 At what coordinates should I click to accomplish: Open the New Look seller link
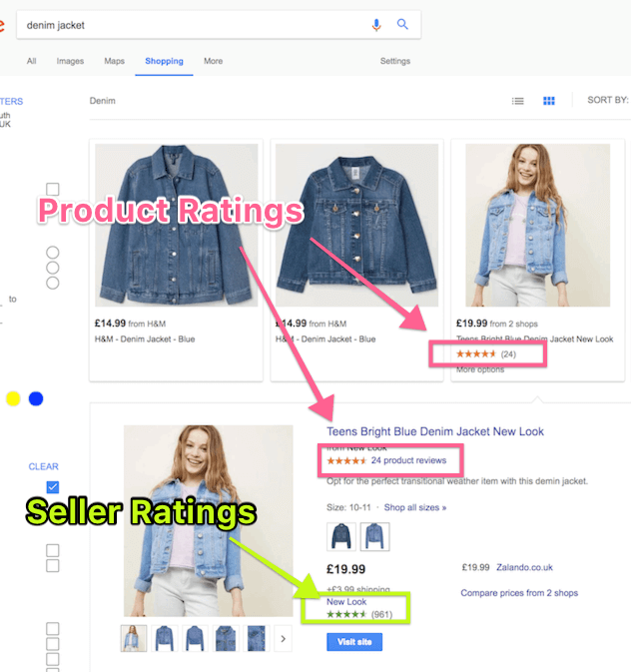click(x=346, y=602)
